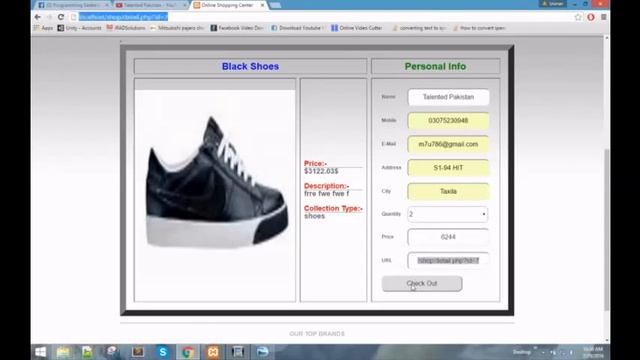Open a new browser tab

(276, 5)
